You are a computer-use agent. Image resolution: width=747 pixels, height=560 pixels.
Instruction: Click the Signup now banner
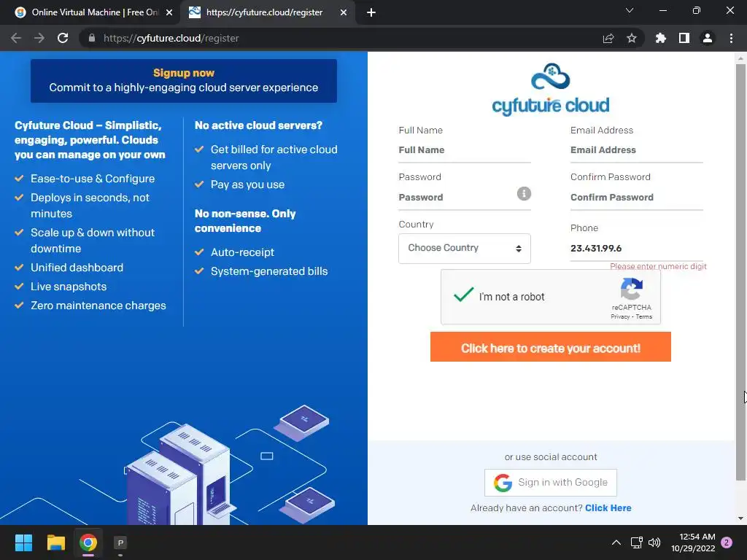coord(183,80)
